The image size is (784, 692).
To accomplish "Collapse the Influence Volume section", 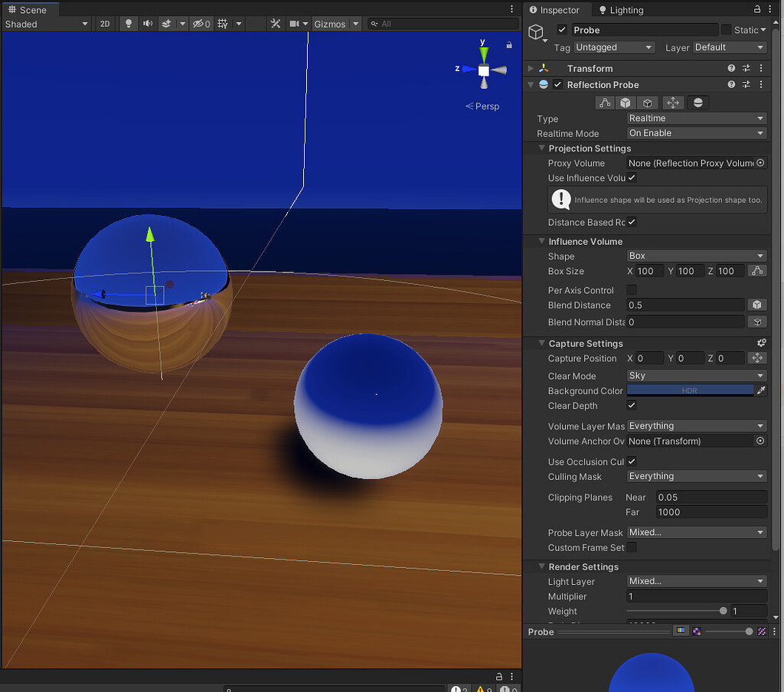I will pyautogui.click(x=541, y=241).
